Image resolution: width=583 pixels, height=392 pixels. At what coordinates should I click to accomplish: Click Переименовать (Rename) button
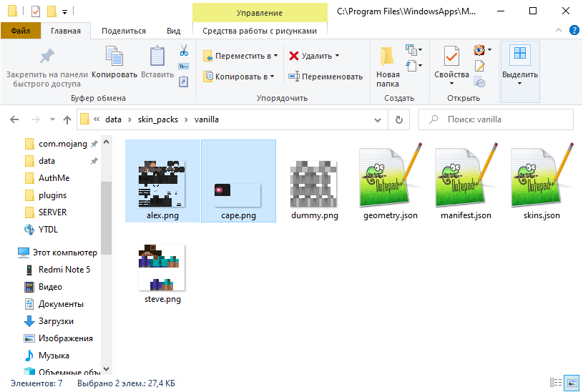325,77
